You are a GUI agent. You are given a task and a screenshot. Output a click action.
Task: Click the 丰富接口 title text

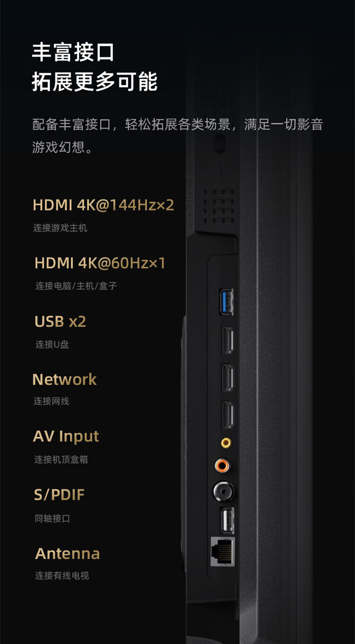point(73,52)
